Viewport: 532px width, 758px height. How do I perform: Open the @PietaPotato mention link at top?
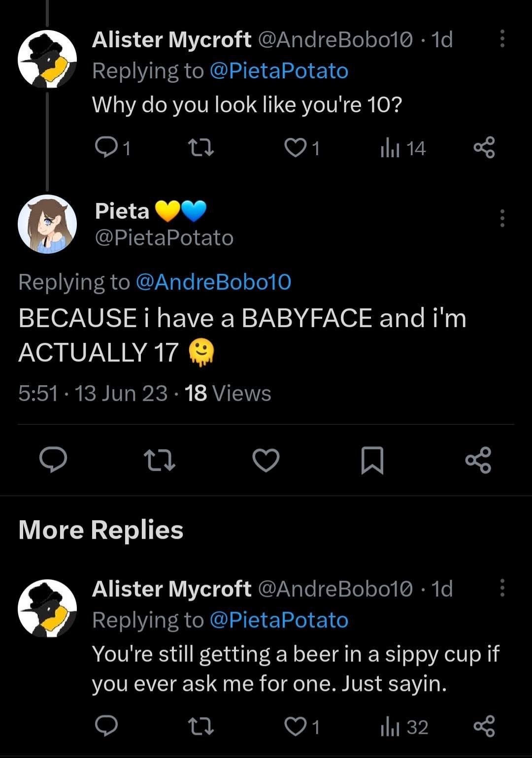[279, 71]
